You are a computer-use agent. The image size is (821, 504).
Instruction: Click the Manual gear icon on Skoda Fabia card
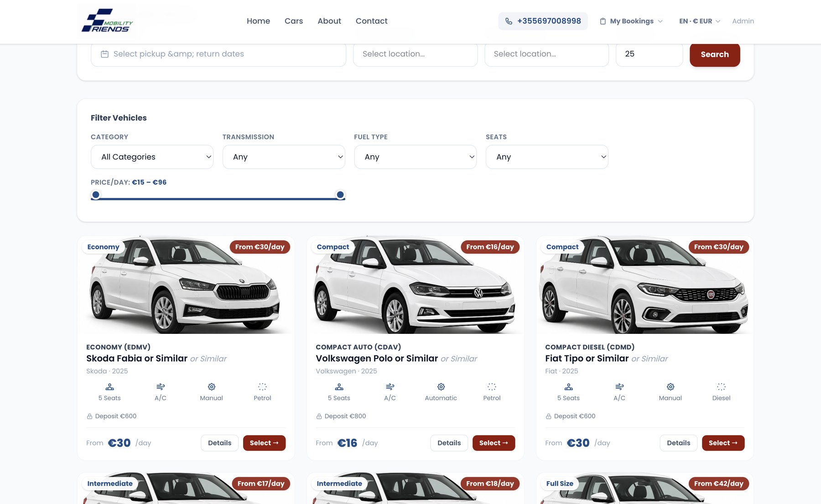(212, 387)
